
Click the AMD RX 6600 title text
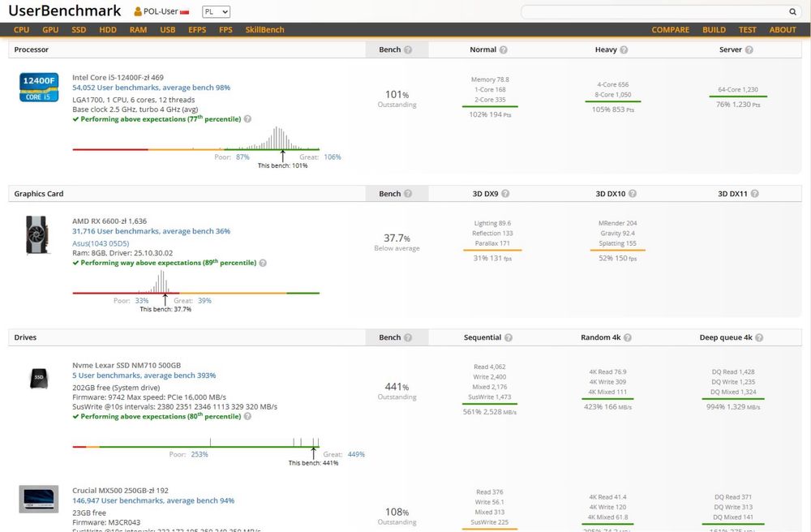(x=109, y=221)
